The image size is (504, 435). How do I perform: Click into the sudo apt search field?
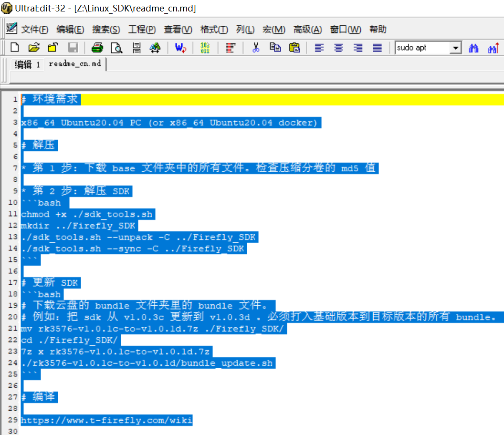pos(422,48)
